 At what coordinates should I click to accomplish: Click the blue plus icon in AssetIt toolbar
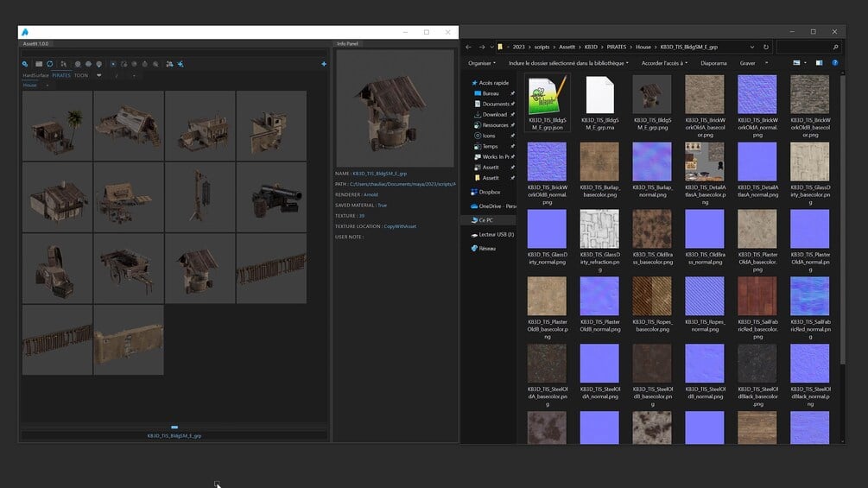(324, 64)
